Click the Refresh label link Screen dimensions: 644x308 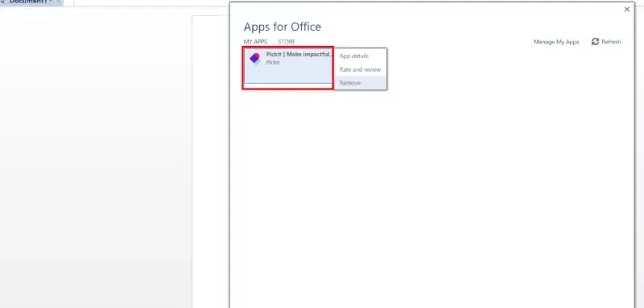point(611,42)
